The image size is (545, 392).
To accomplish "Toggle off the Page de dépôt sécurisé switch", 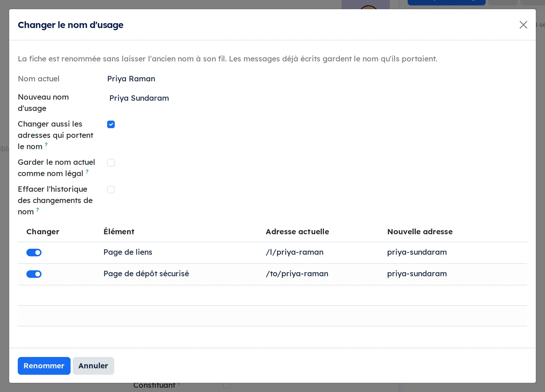I will pyautogui.click(x=34, y=274).
